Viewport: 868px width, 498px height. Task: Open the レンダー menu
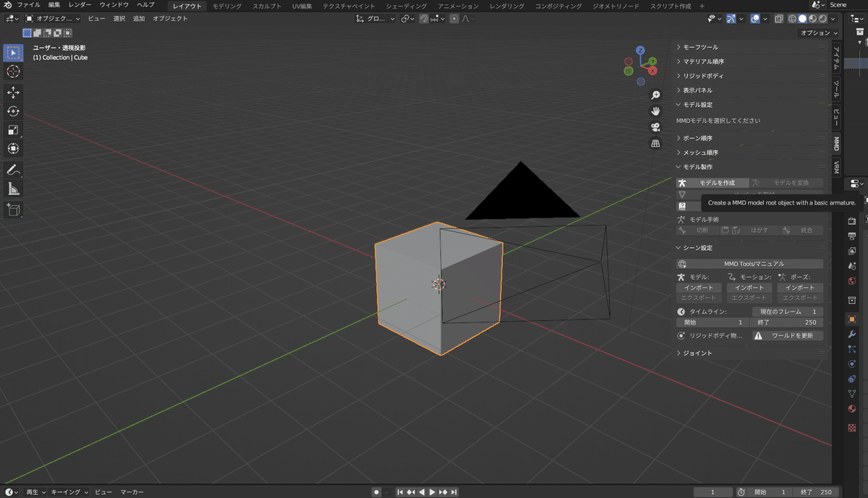pos(80,5)
